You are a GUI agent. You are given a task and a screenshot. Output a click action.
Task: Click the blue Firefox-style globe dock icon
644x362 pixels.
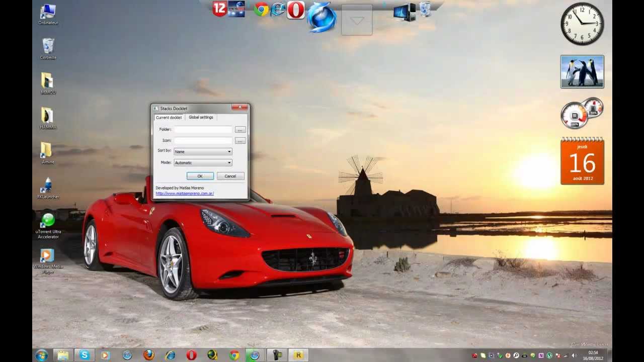321,17
